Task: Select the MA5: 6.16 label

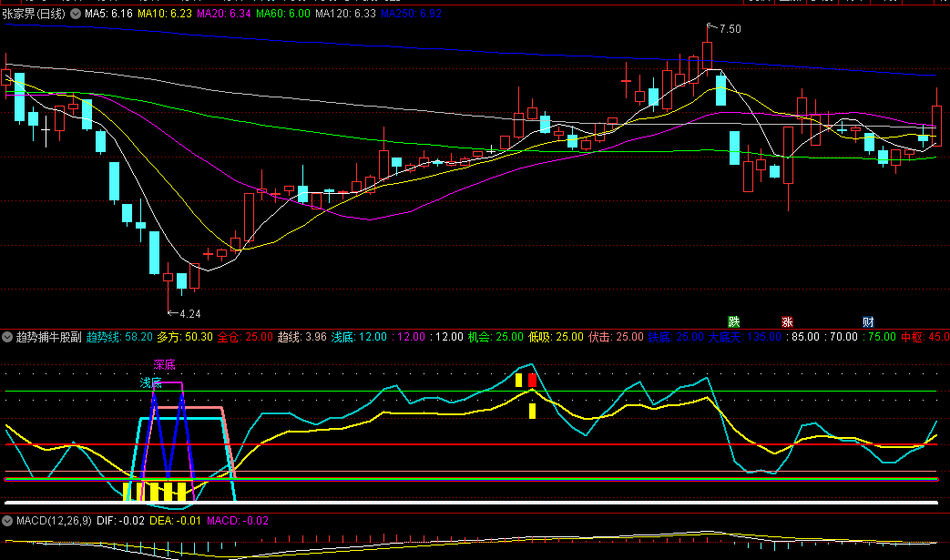Action: pyautogui.click(x=108, y=14)
